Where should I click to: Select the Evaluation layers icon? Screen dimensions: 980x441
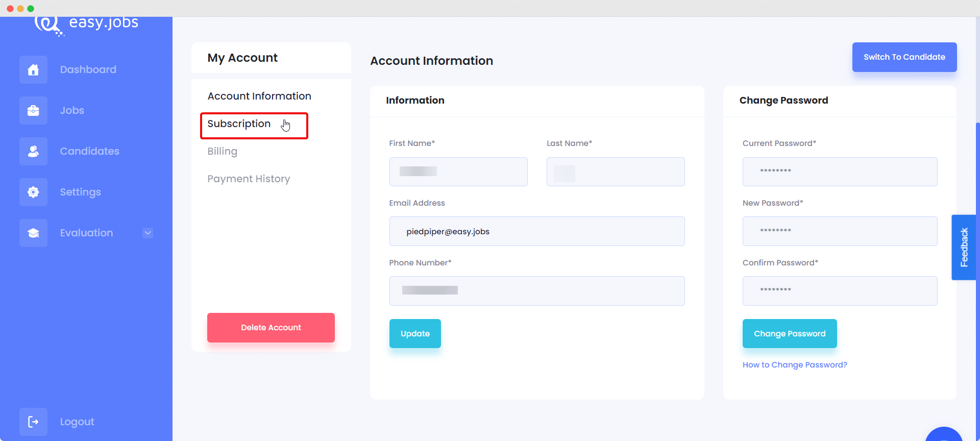click(33, 233)
